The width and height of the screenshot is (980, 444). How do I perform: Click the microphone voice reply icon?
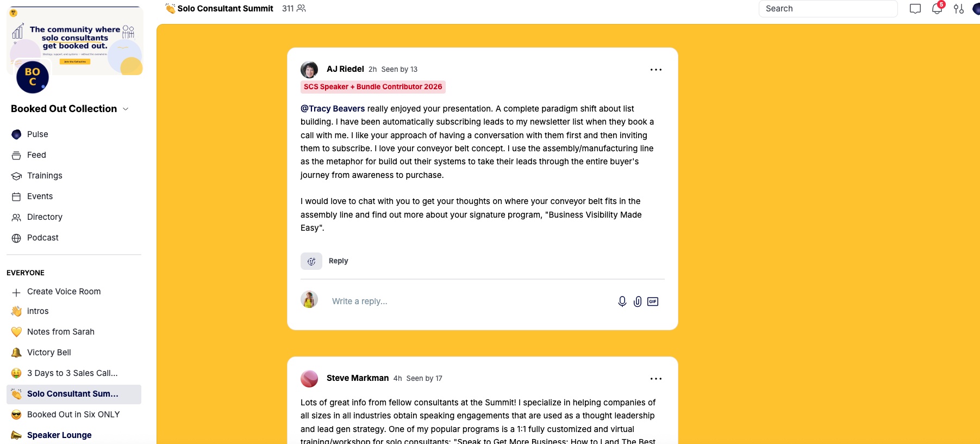click(622, 301)
